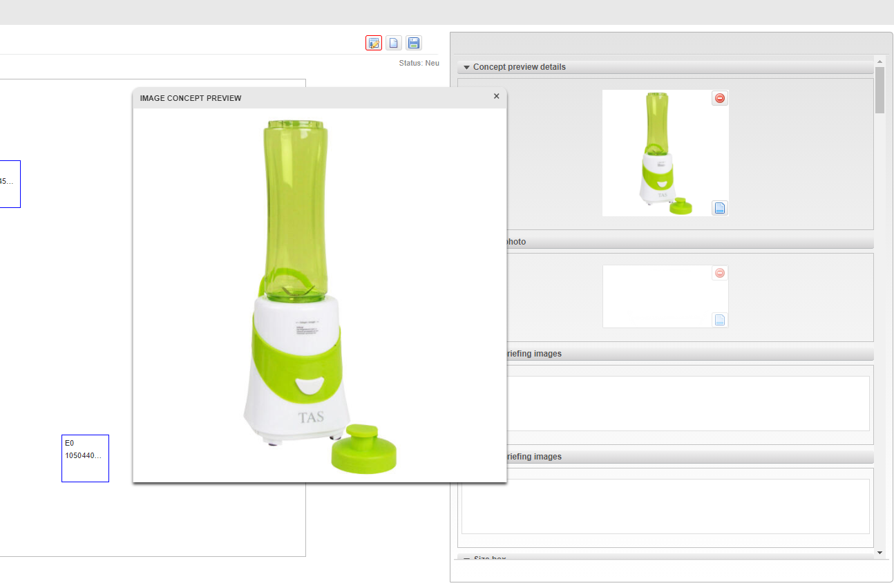Viewport: 894px width, 588px height.
Task: Select the blue-outlined box ending in 45...
Action: tap(9, 184)
